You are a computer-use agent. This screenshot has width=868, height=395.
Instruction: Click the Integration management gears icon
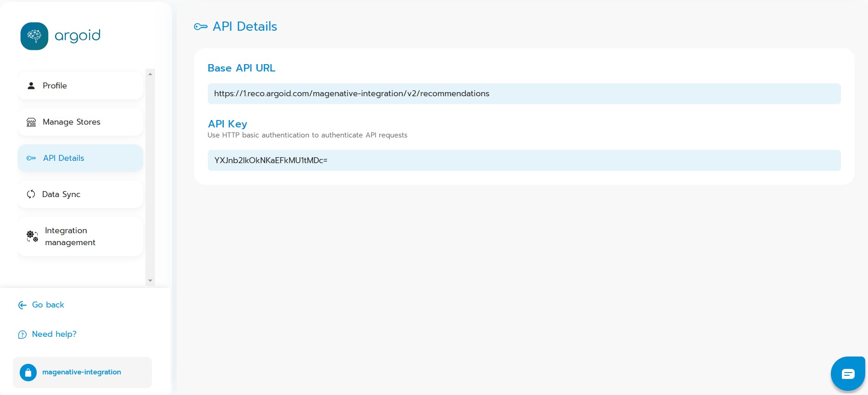click(x=32, y=236)
